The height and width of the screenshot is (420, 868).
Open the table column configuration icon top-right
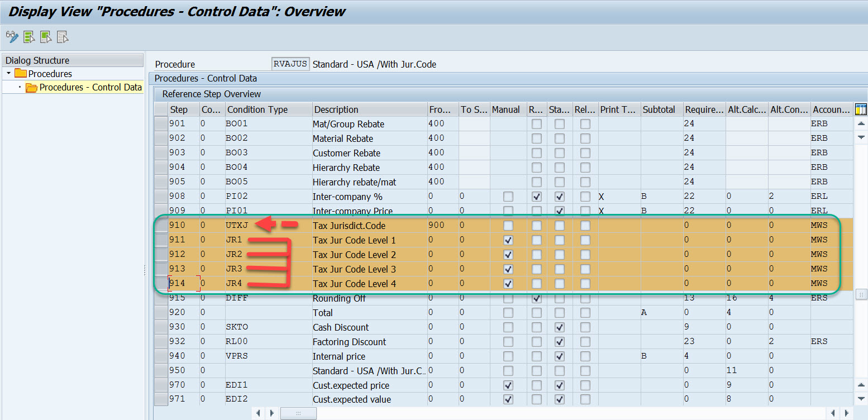point(861,109)
